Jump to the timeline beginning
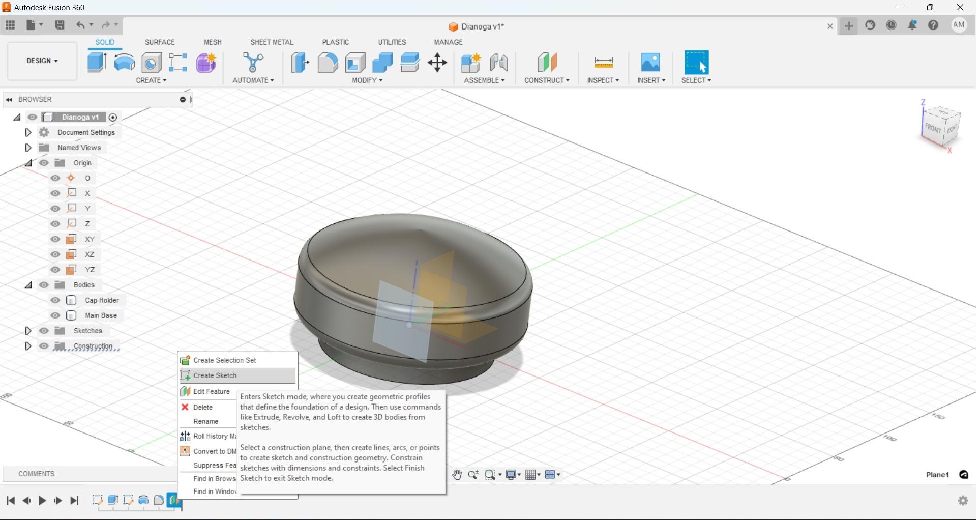The width and height of the screenshot is (980, 520). pyautogui.click(x=11, y=501)
